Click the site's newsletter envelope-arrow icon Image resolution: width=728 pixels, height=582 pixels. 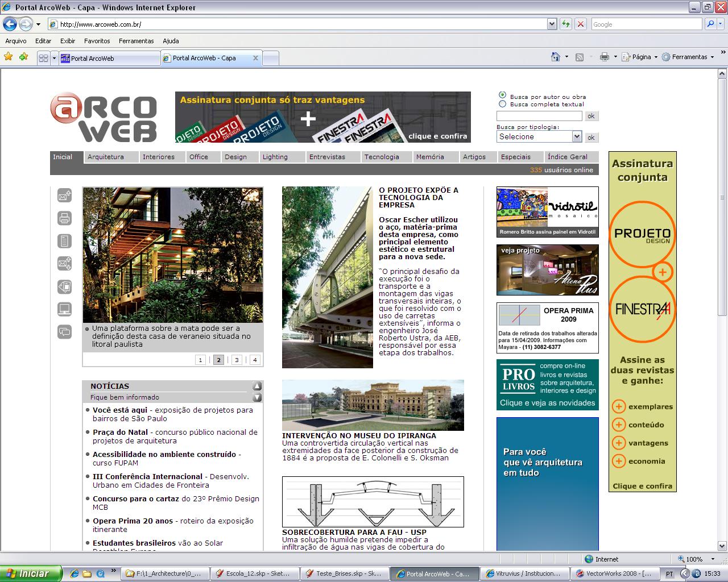coord(64,264)
